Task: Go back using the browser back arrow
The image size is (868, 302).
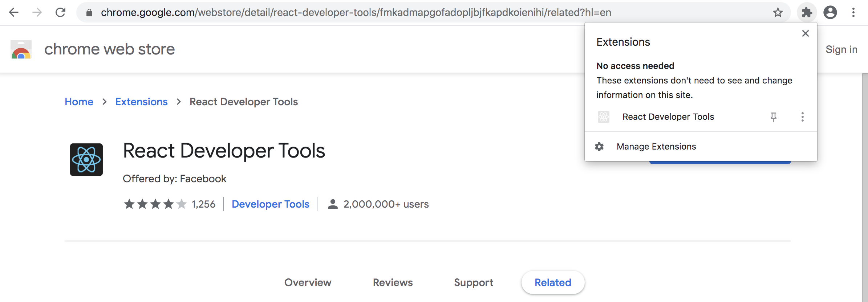Action: (14, 12)
